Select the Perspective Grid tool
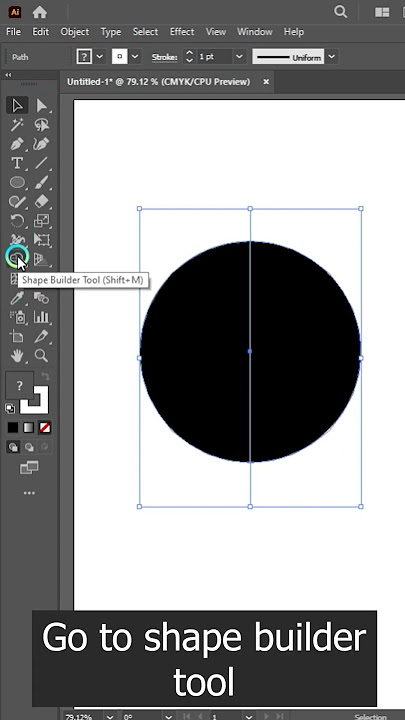 [x=42, y=259]
